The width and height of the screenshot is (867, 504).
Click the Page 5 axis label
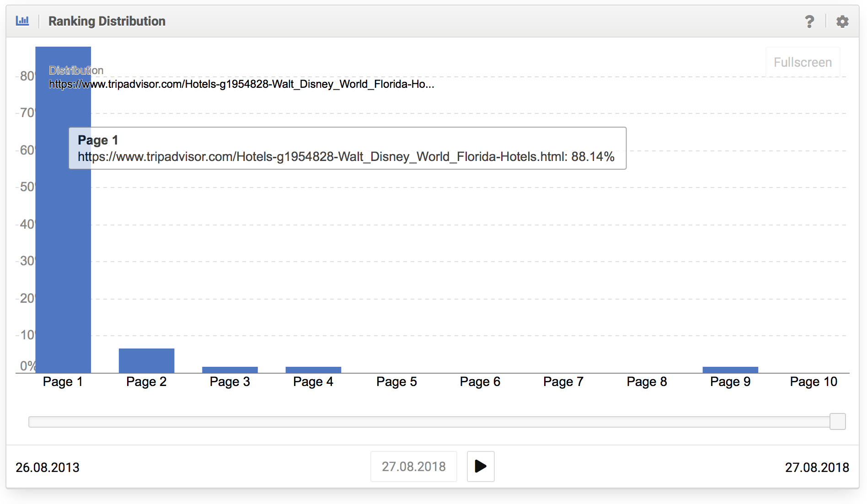[396, 382]
